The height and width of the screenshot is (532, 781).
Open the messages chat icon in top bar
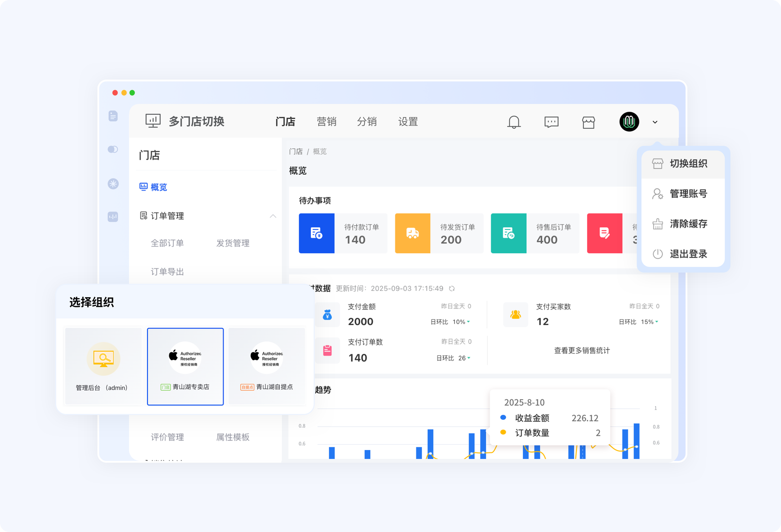[x=551, y=122]
